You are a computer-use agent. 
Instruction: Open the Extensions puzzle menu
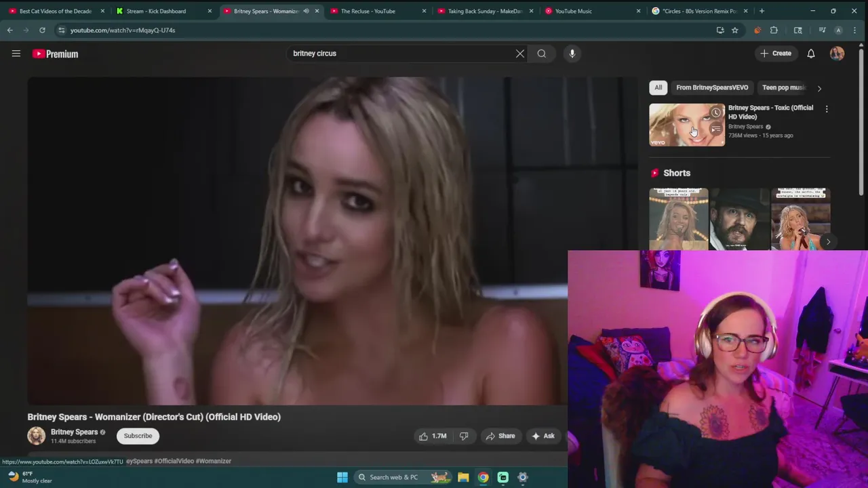click(774, 30)
